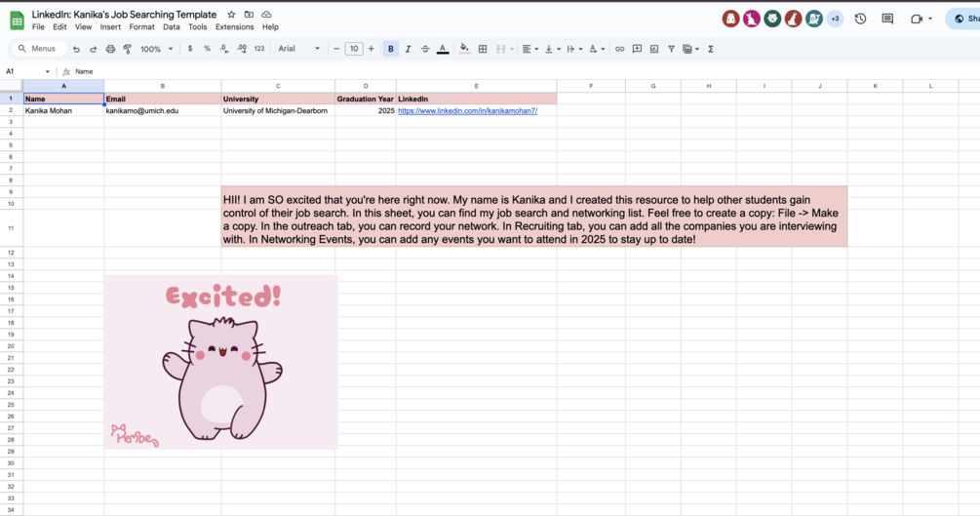Viewport: 980px width, 516px height.
Task: Select column C header
Action: point(278,86)
